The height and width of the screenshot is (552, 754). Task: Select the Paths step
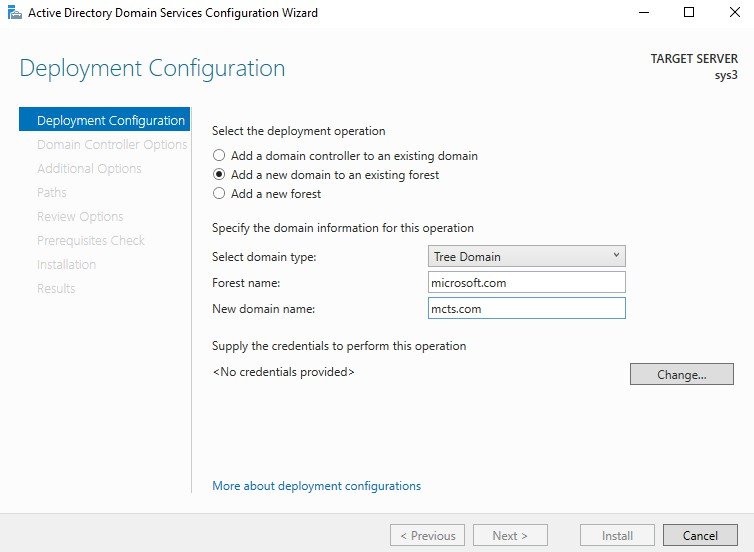click(51, 192)
